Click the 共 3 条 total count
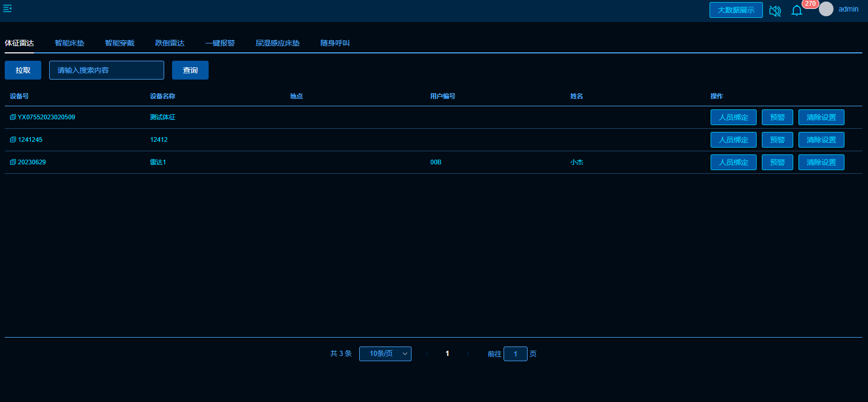The width and height of the screenshot is (868, 402). point(341,354)
